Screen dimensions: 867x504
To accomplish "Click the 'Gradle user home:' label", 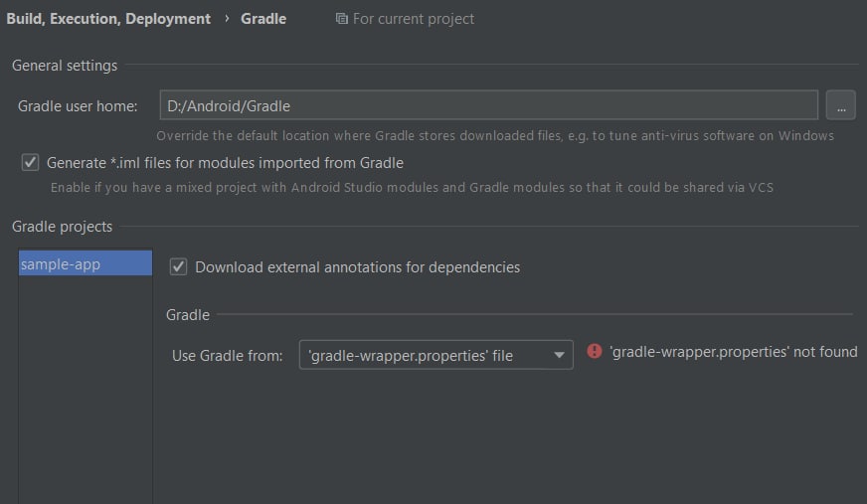I will [x=78, y=106].
